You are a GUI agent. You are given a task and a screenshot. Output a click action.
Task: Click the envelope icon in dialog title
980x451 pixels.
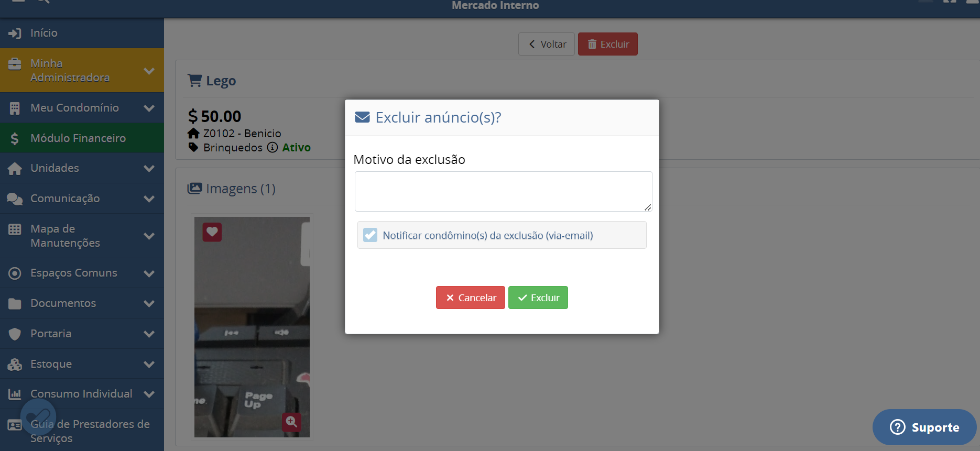tap(362, 117)
